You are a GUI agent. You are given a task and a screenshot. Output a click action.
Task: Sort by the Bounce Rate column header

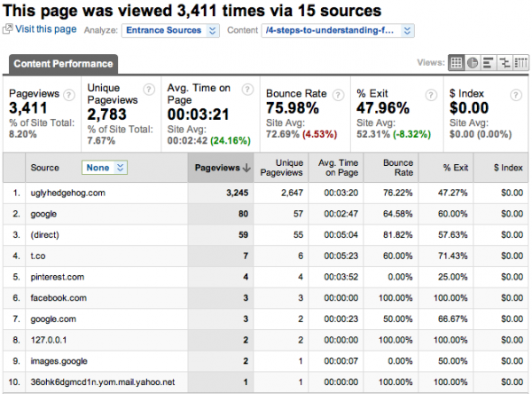[398, 168]
